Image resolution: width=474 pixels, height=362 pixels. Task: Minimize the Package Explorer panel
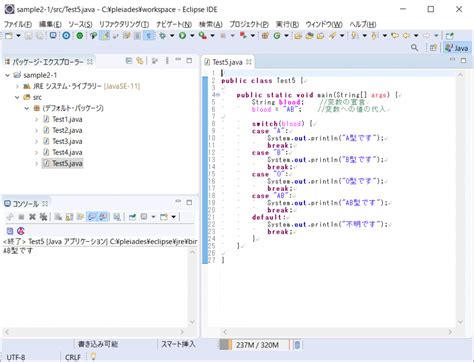pos(178,60)
